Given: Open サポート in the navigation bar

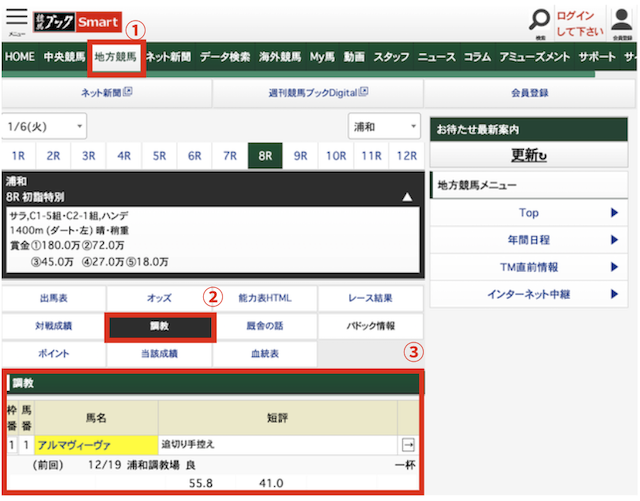Looking at the screenshot, I should coord(597,57).
